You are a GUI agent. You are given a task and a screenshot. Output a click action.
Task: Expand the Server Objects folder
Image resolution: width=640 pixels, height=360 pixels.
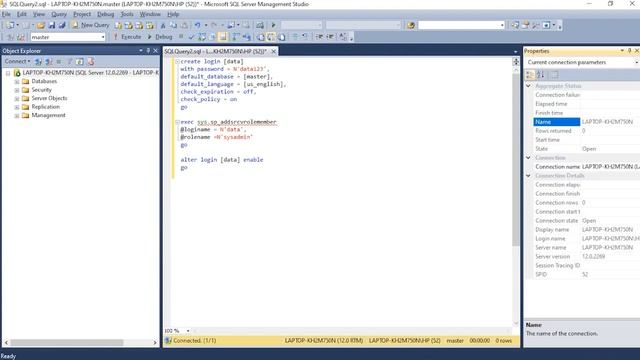point(17,99)
